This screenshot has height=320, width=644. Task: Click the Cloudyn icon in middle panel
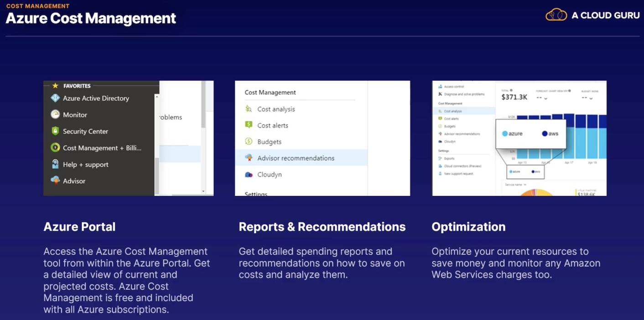[249, 175]
